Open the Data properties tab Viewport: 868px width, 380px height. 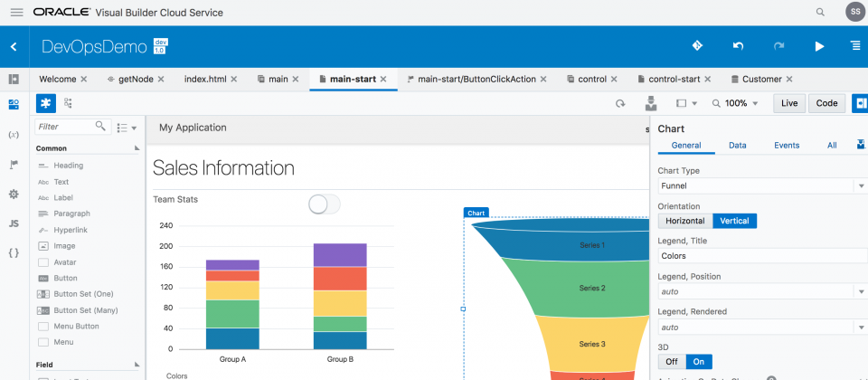(738, 145)
